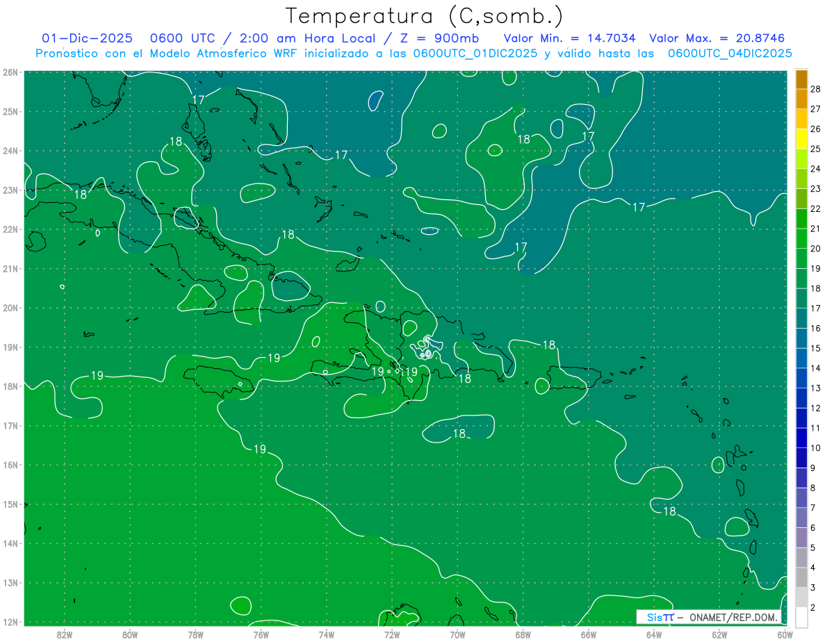Click the 'Valor Min. = 14.7034' value
Screen dimensions: 834x644
[x=570, y=38]
